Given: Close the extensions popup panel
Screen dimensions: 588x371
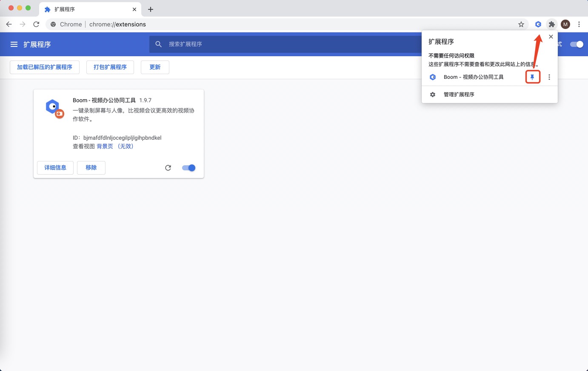Looking at the screenshot, I should [551, 37].
